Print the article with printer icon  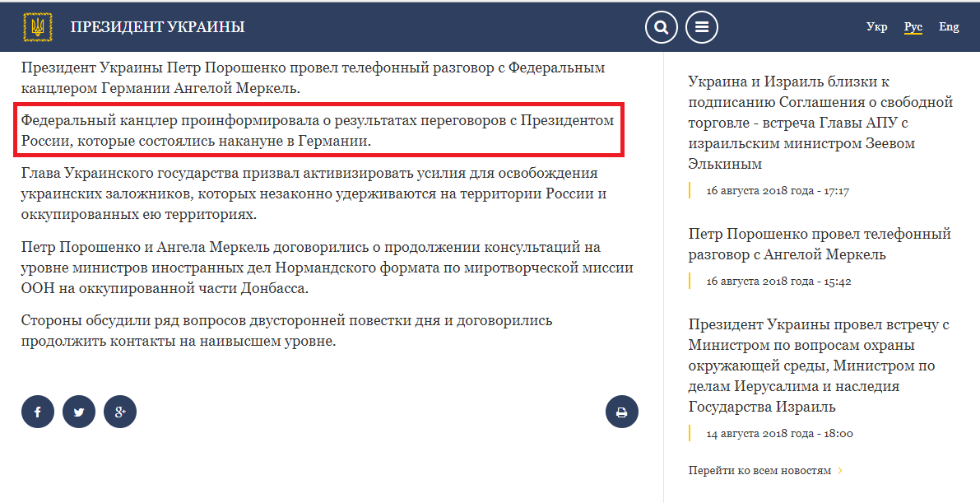point(622,412)
